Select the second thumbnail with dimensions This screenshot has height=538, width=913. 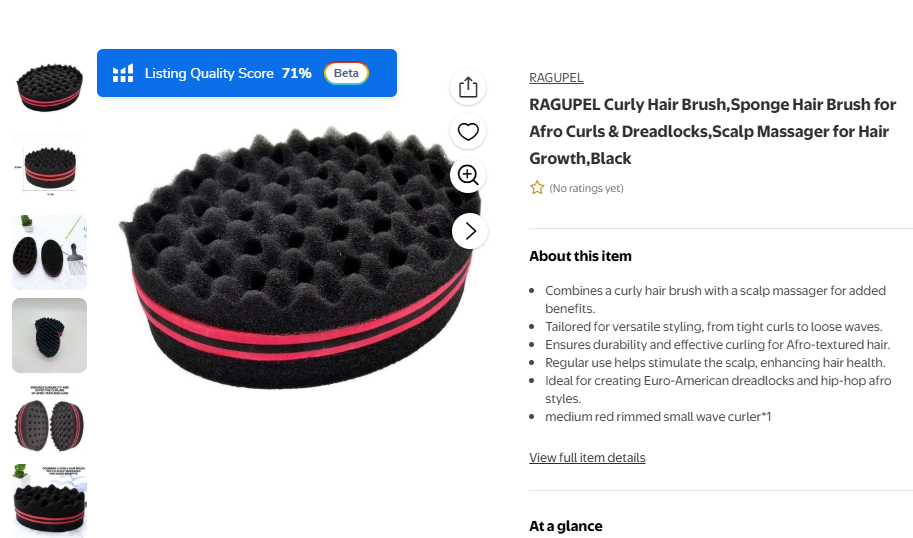point(49,169)
